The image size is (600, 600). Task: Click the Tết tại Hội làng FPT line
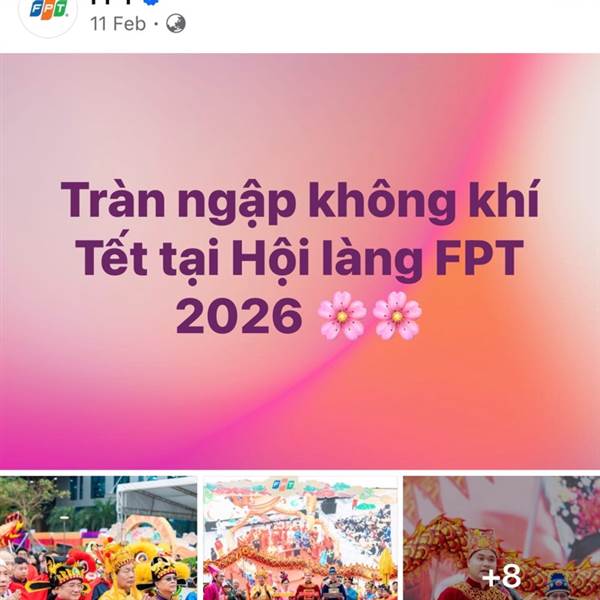299,259
